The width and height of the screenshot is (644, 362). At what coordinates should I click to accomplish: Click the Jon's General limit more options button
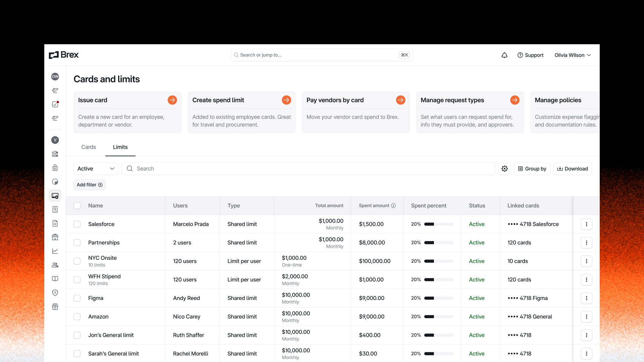click(586, 335)
